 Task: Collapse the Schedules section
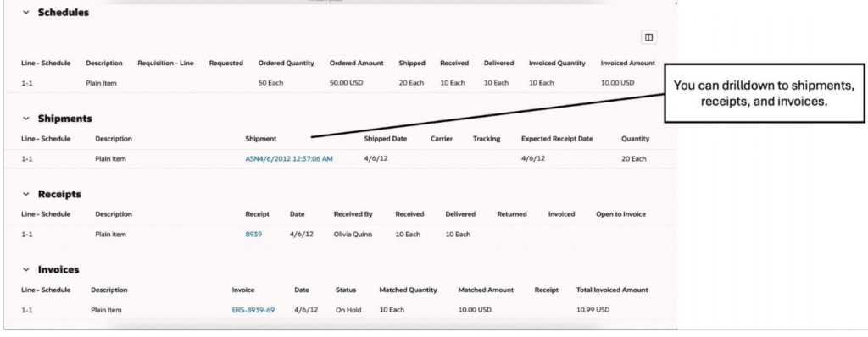[x=26, y=13]
